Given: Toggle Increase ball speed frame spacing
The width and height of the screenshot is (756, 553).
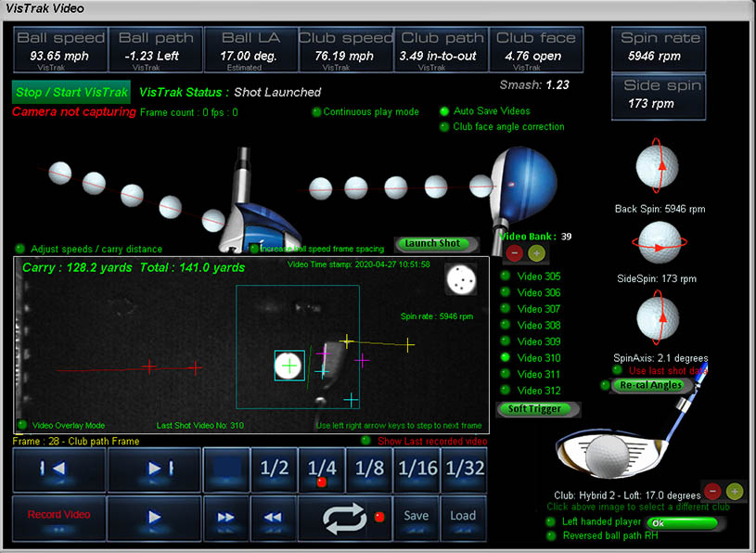Looking at the screenshot, I should tap(254, 249).
